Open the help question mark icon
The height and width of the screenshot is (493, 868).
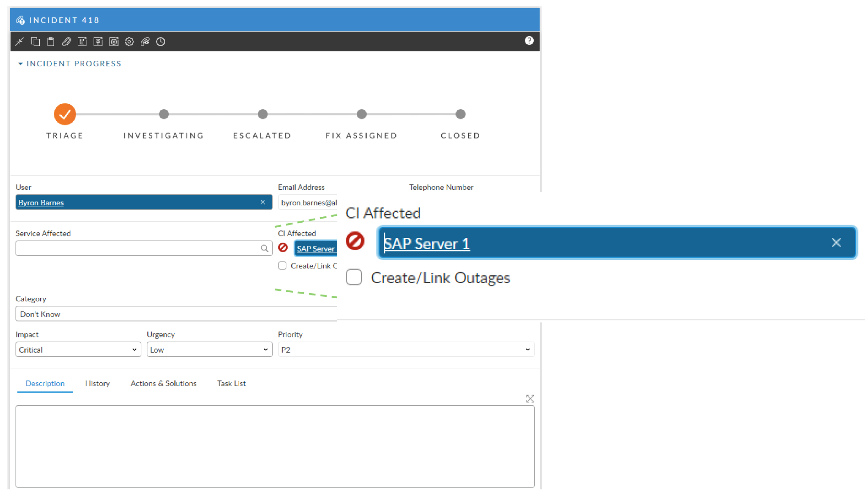point(529,41)
